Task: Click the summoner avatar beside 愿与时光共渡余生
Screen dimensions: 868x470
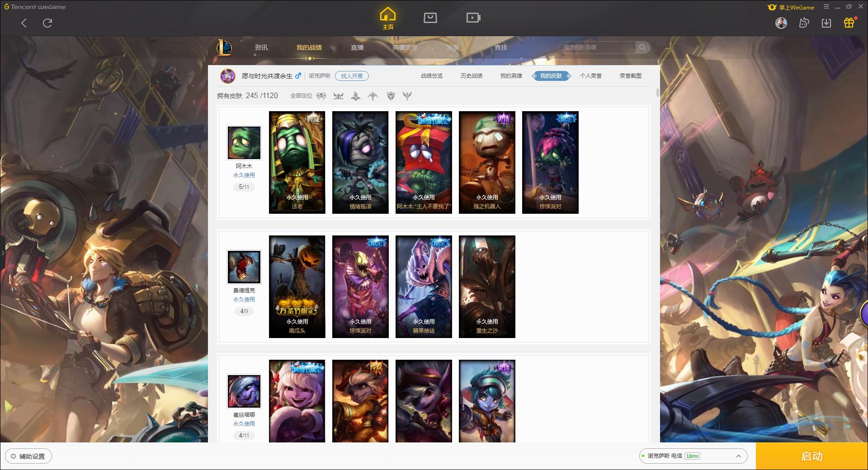Action: point(228,76)
